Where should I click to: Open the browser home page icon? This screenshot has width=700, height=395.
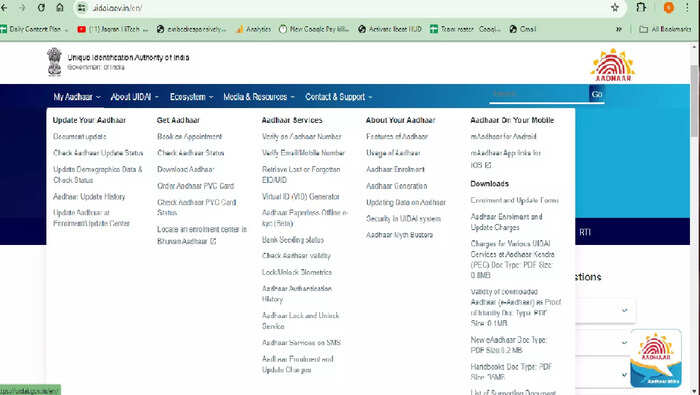[60, 8]
